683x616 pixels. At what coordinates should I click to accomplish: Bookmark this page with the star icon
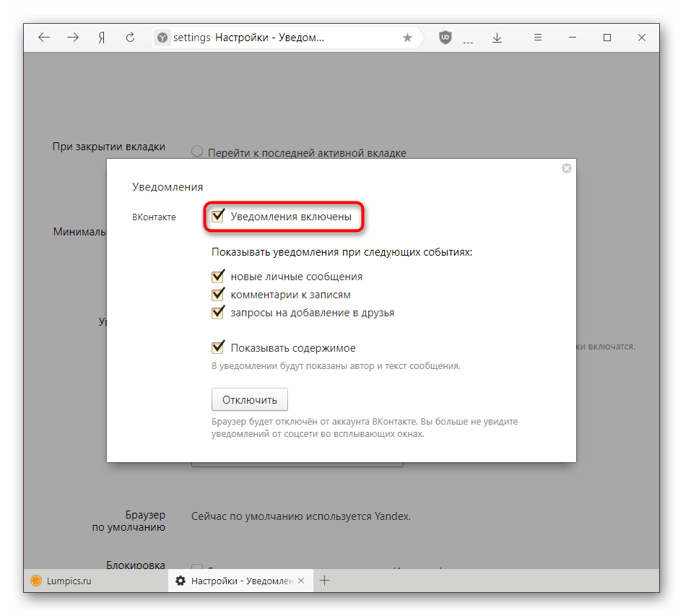click(407, 38)
